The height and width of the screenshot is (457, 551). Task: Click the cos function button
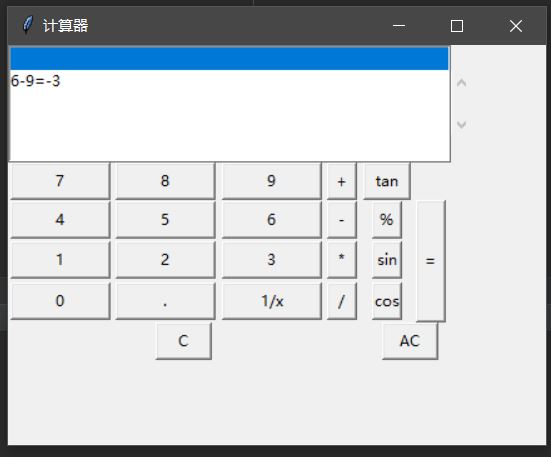[387, 301]
